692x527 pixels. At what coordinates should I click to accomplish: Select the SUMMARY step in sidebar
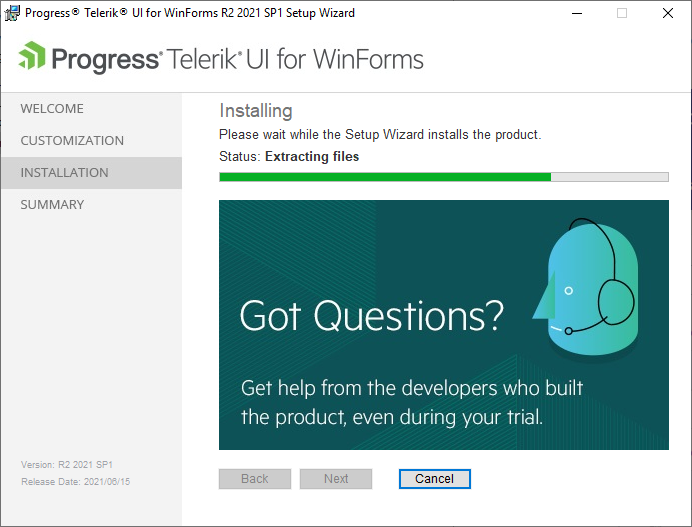52,205
